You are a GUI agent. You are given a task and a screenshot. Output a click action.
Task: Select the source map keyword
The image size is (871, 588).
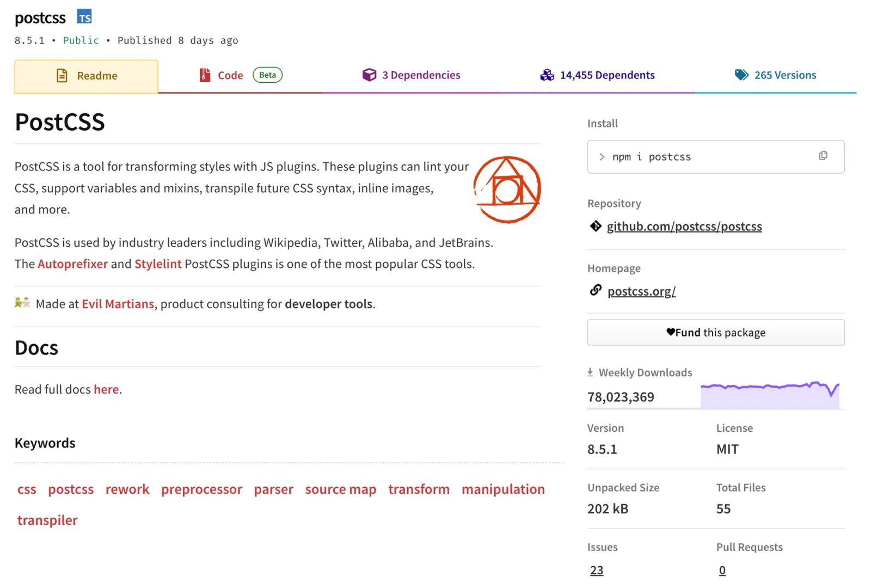[341, 489]
